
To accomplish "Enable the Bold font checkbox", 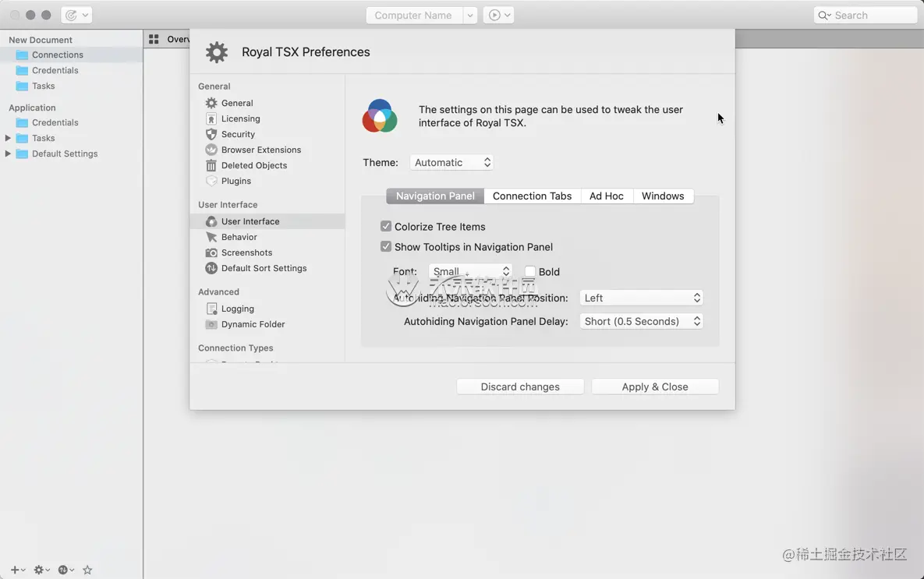I will tap(529, 271).
